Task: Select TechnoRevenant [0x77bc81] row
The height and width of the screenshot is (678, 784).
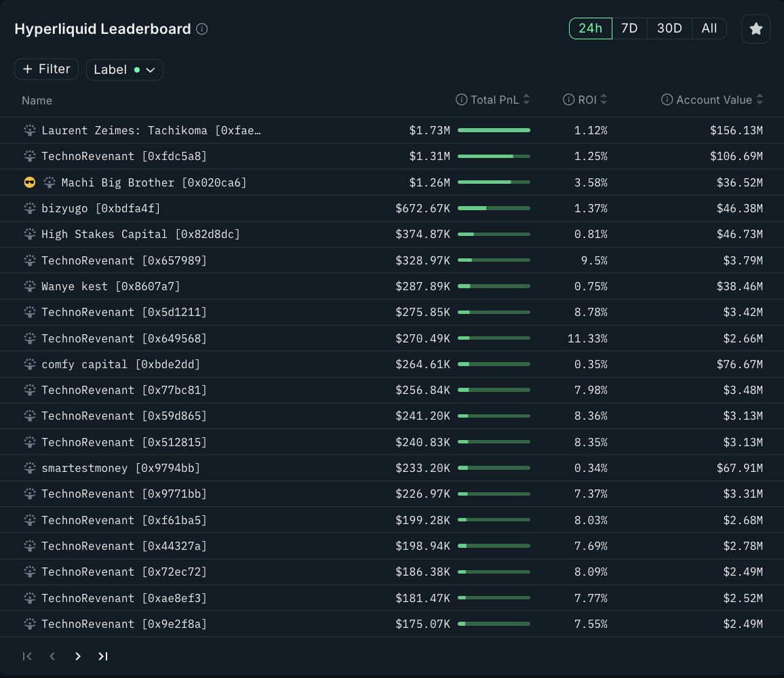Action: pyautogui.click(x=392, y=390)
